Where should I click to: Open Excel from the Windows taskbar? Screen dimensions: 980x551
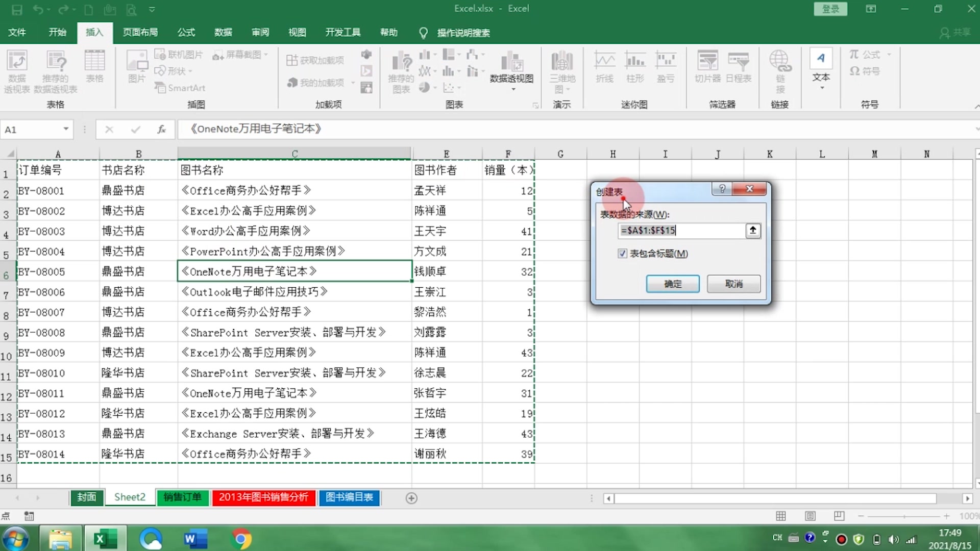[105, 539]
